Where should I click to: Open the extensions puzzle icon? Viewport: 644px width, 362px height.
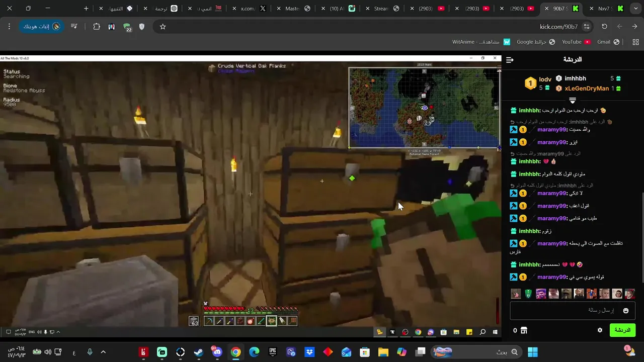coord(97,27)
